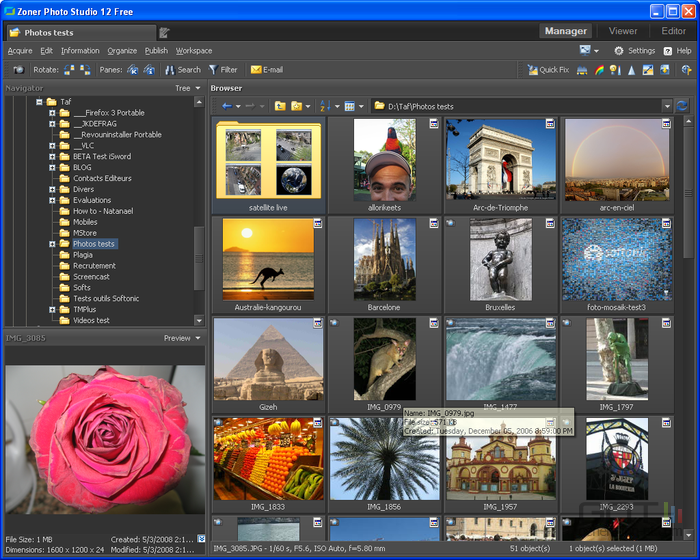Image resolution: width=700 pixels, height=560 pixels.
Task: Switch to the Editor tab
Action: pyautogui.click(x=673, y=31)
